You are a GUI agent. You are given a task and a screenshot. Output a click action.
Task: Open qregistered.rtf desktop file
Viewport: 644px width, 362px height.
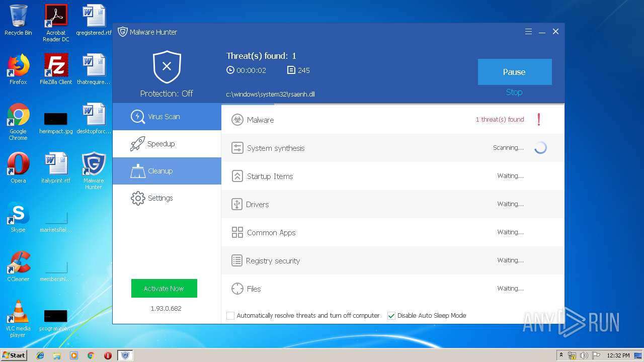[x=94, y=21]
